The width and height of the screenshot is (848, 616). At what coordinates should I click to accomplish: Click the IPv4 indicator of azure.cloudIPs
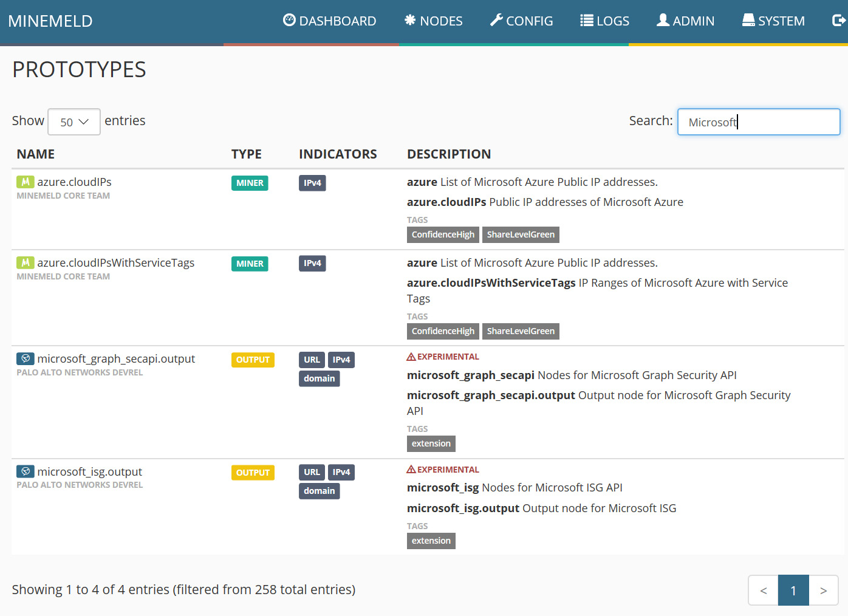click(312, 183)
